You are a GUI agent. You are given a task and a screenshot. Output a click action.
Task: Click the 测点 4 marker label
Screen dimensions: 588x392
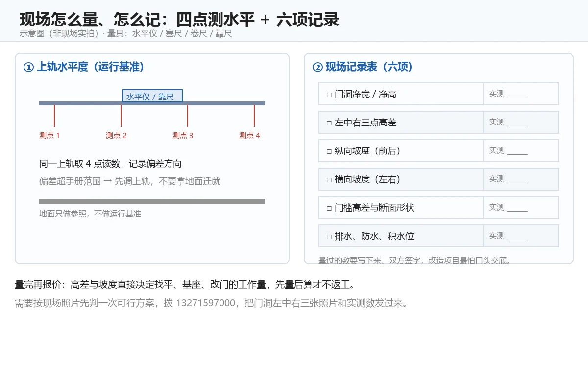tap(249, 136)
